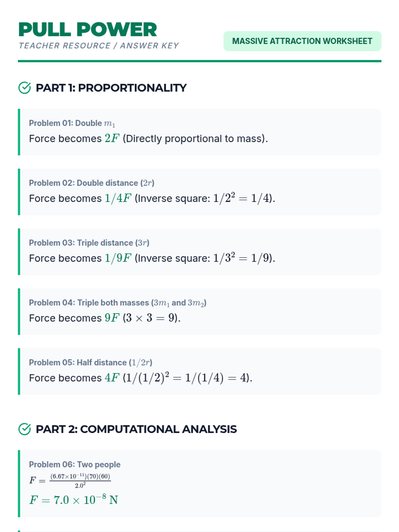Click the Problem 03: Triple distance label
The image size is (399, 532).
tap(89, 243)
